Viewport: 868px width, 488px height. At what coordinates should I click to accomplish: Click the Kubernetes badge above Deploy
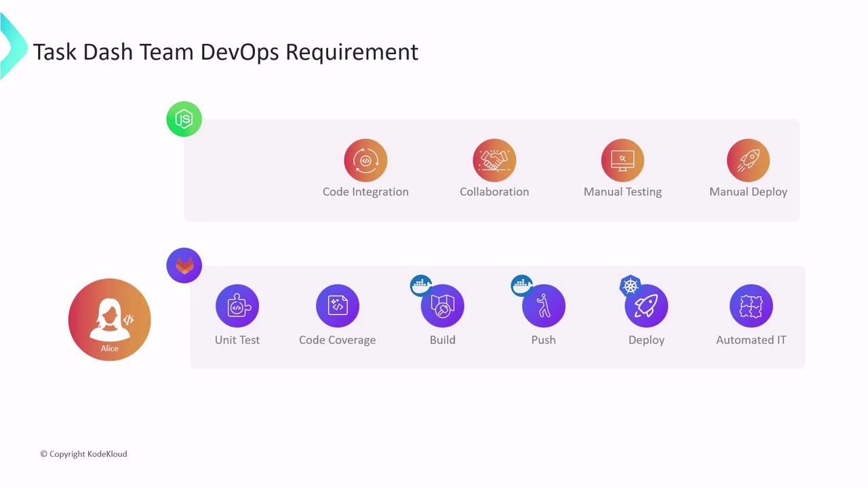point(631,286)
